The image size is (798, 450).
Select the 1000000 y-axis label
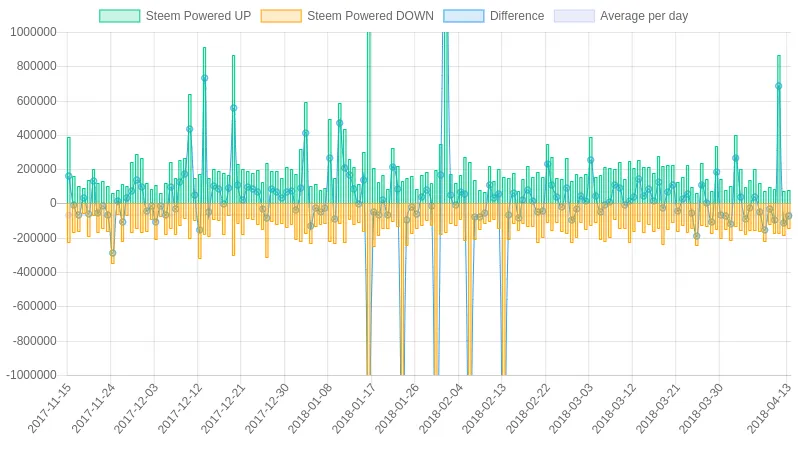click(33, 32)
